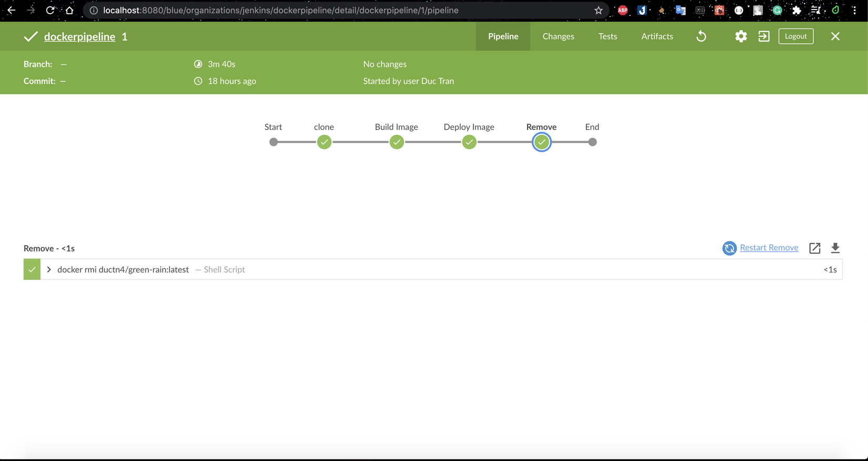
Task: Switch to the Artifacts tab
Action: (x=657, y=36)
